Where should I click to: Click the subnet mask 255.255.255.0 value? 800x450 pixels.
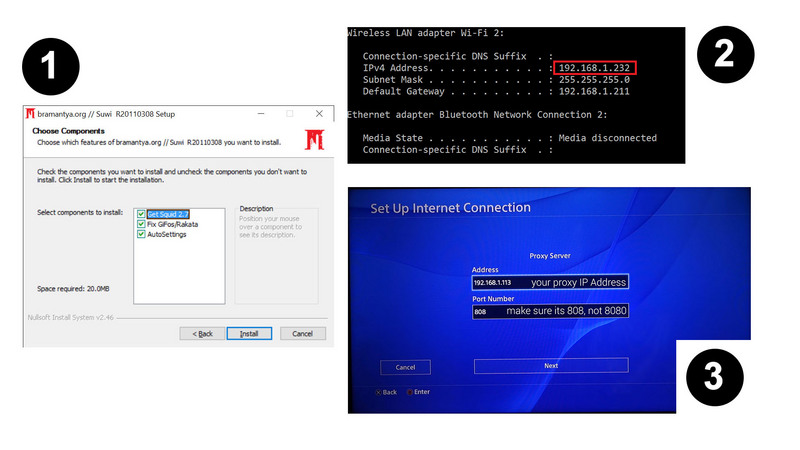[x=594, y=80]
